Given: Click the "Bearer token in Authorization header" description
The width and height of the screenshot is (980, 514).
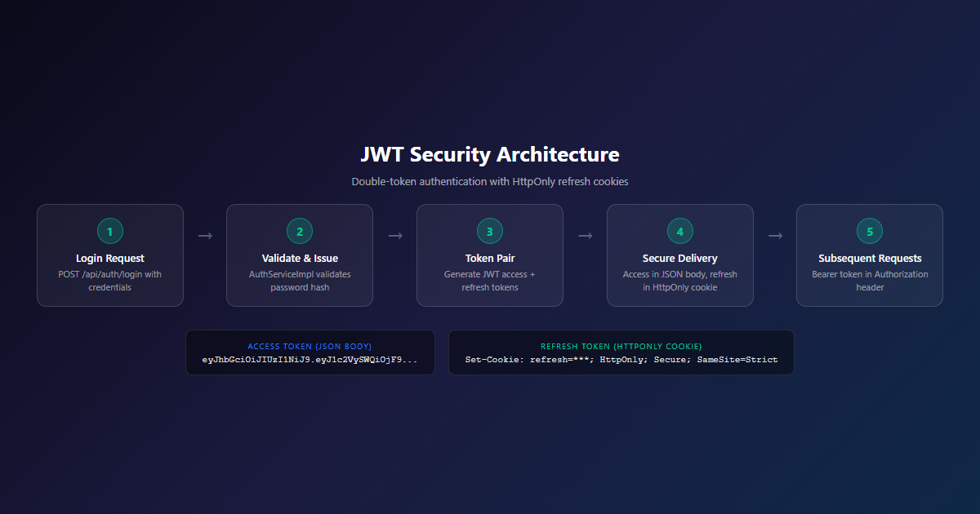Looking at the screenshot, I should pos(870,281).
